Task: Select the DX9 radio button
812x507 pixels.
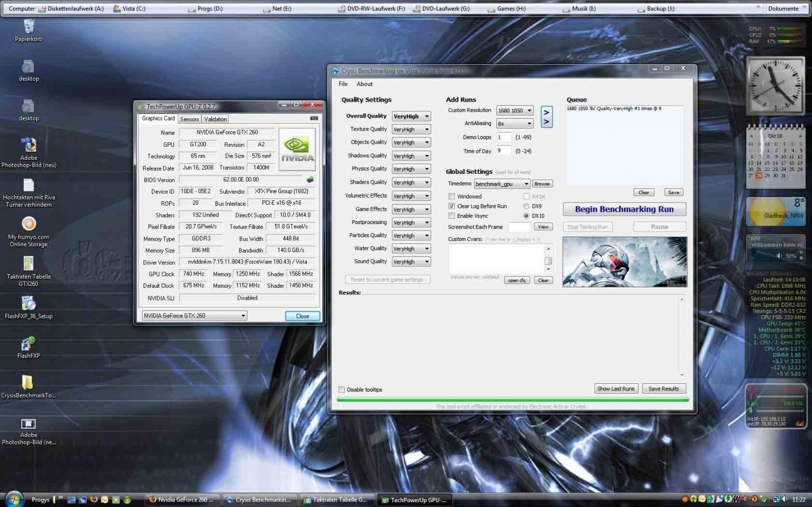Action: tap(526, 206)
